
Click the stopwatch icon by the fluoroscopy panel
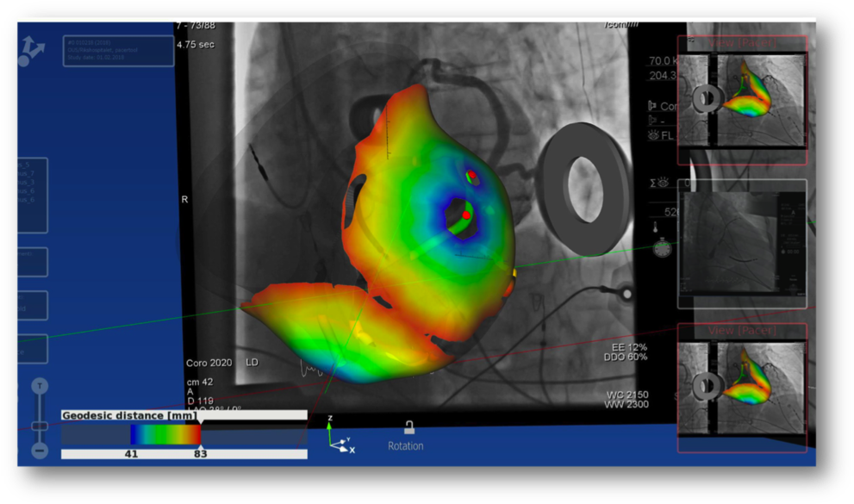pos(661,248)
